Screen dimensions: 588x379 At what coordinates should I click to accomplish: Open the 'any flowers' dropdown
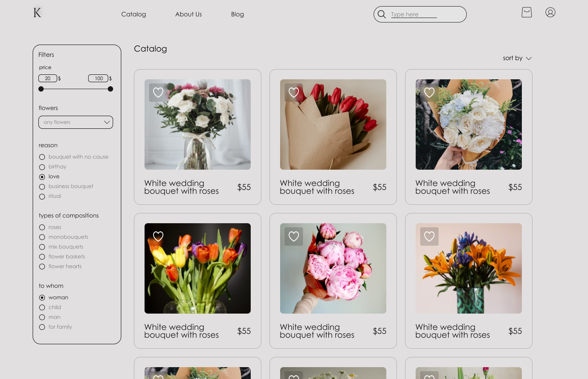(x=76, y=122)
